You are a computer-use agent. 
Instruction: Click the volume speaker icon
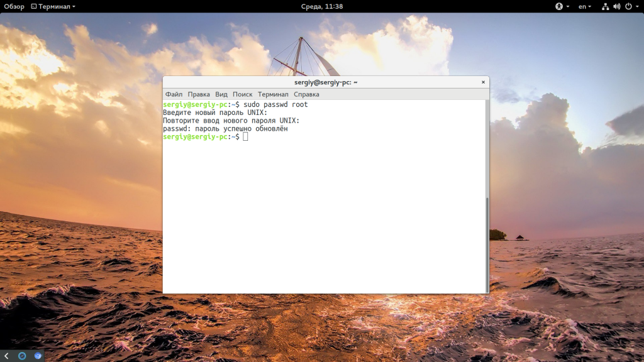[x=616, y=6]
